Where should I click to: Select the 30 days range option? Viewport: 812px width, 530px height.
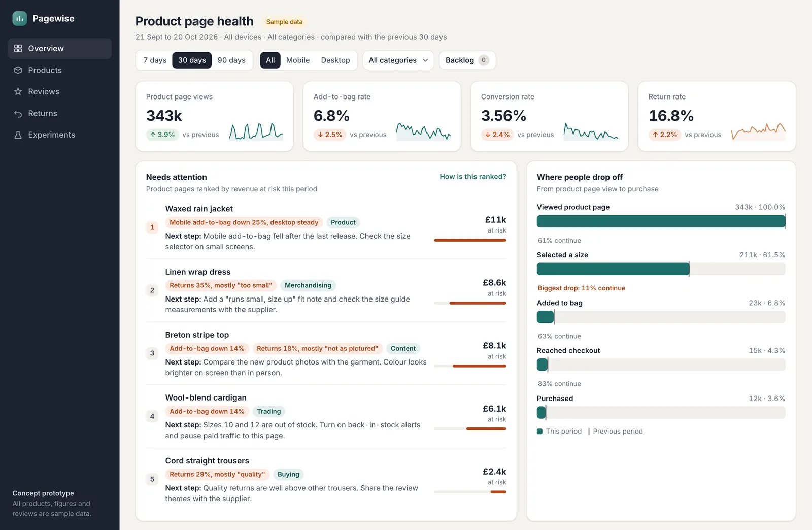pos(192,60)
